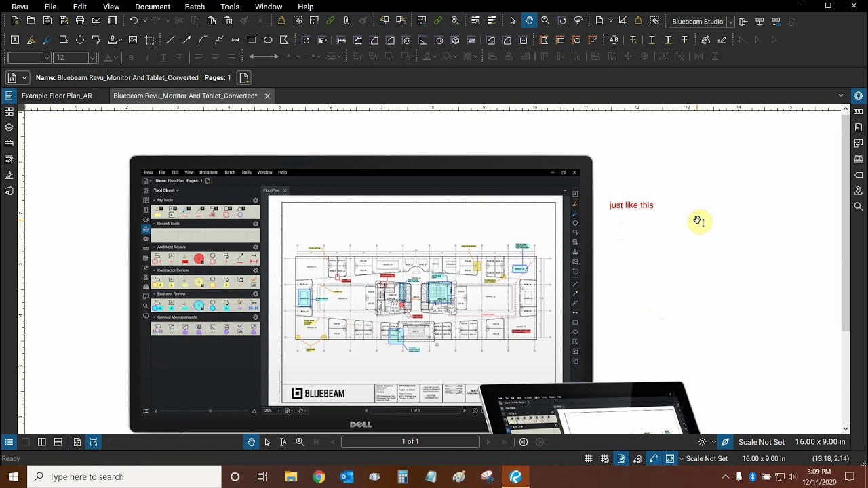Open the Tool Chest panel in left sidebar

[9, 143]
